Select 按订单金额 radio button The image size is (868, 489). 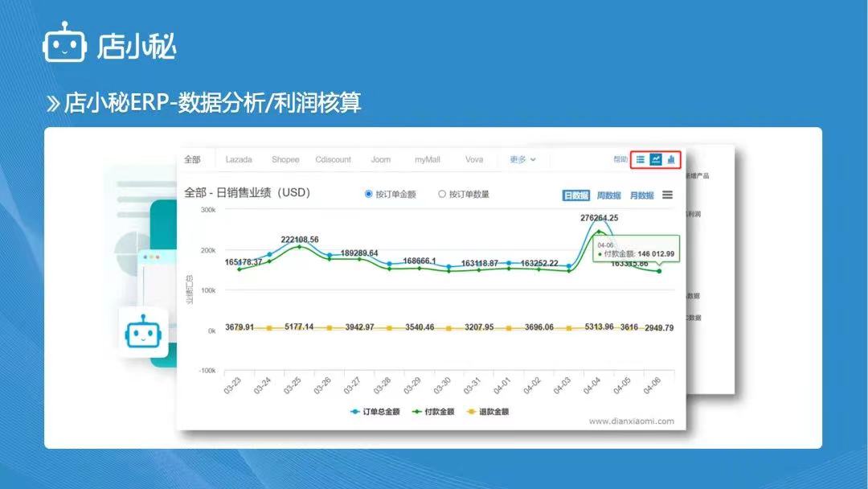click(369, 194)
